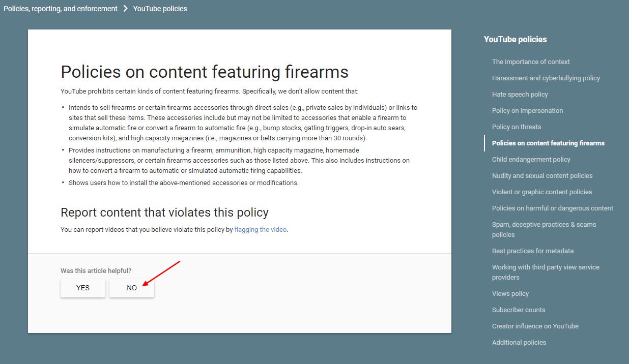Click the NO helpful button
This screenshot has width=629, height=364.
(x=132, y=288)
